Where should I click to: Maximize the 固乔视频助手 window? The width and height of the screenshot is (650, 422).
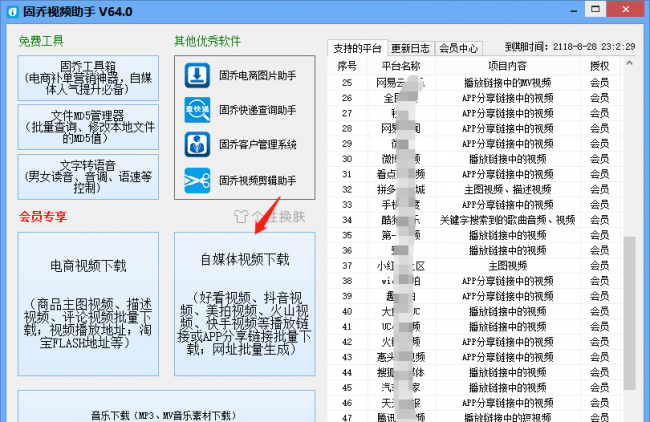[595, 9]
